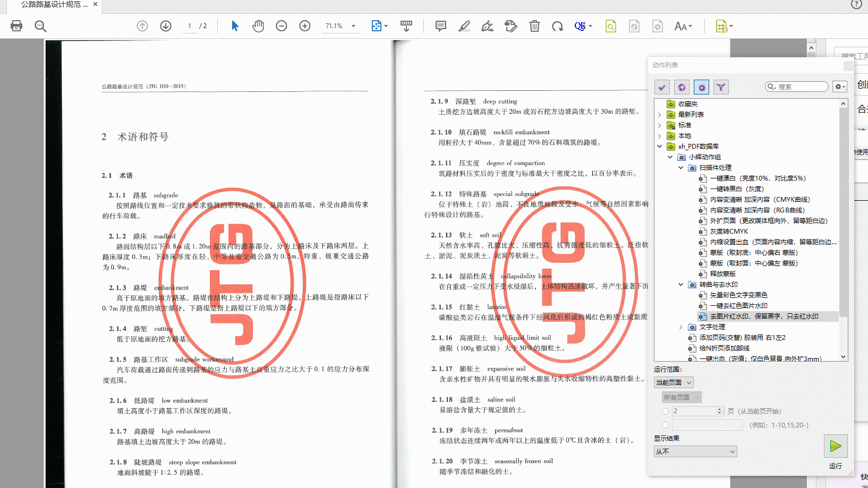This screenshot has height=488, width=868.
Task: Open the 从不 display results dropdown
Action: [x=695, y=451]
